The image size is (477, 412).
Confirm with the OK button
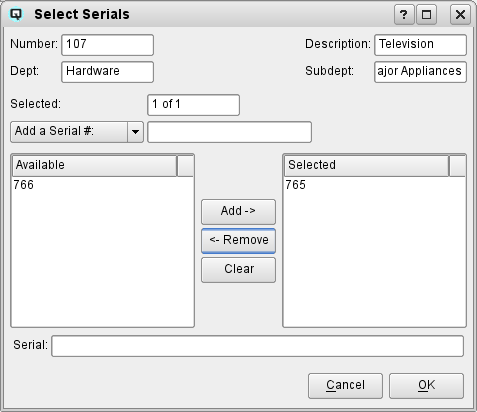click(426, 386)
